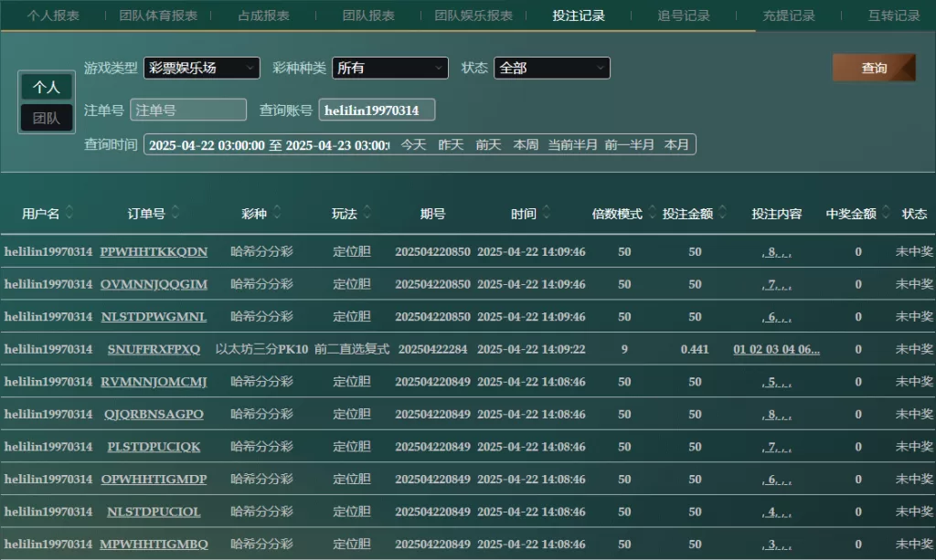Viewport: 936px width, 560px height.
Task: Select 团队 view toggle
Action: pos(47,118)
